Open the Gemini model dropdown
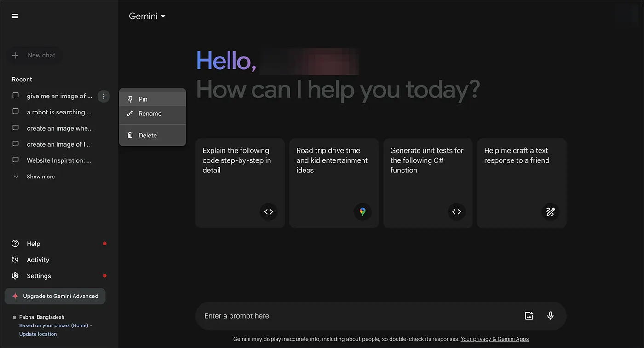 147,16
